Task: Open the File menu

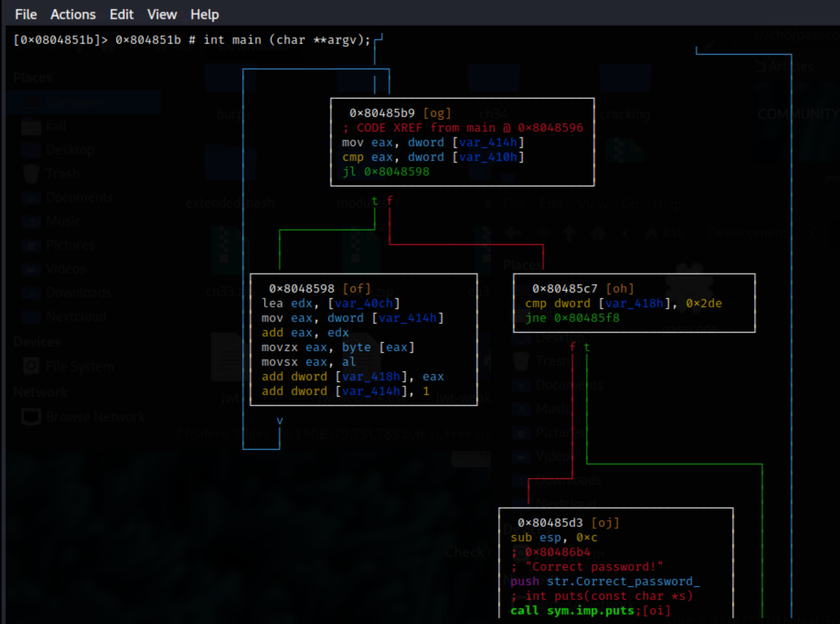Action: (x=26, y=14)
